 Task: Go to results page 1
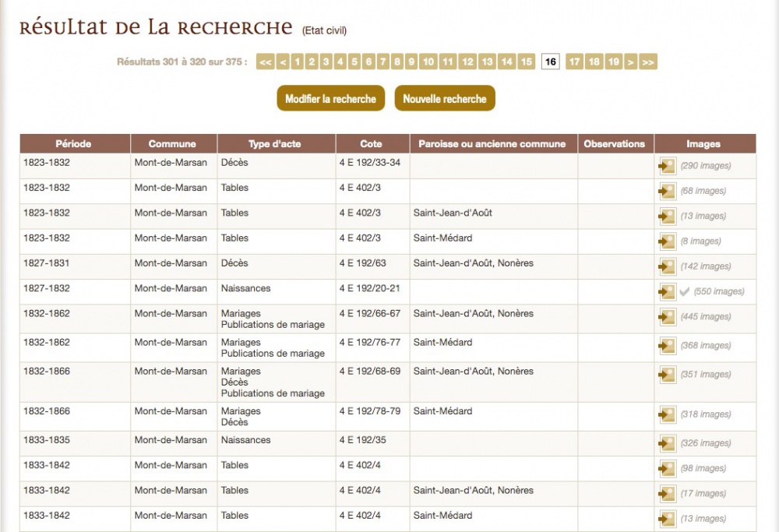point(297,62)
